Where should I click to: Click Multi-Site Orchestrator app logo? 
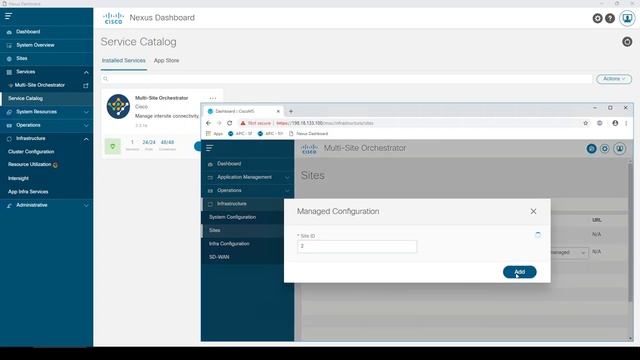[118, 107]
